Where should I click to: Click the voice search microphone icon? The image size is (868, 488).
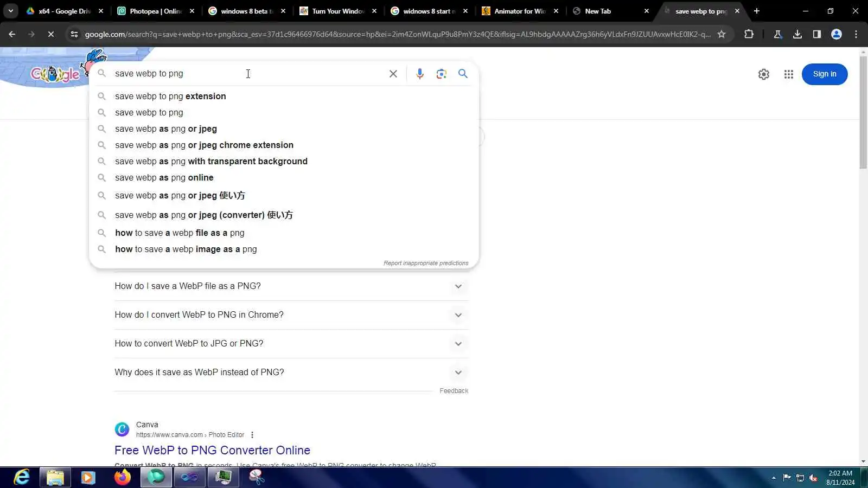click(x=419, y=74)
